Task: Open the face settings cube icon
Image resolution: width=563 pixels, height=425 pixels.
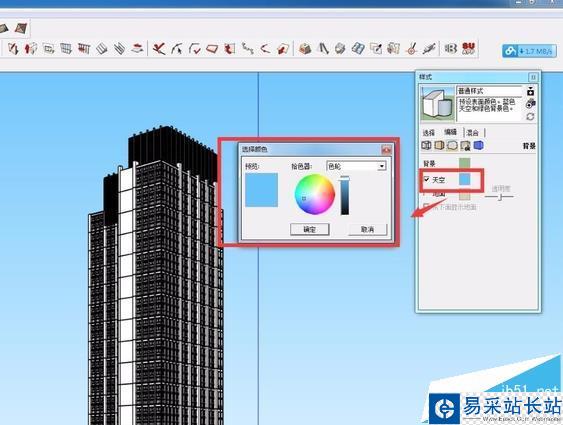Action: click(x=439, y=145)
